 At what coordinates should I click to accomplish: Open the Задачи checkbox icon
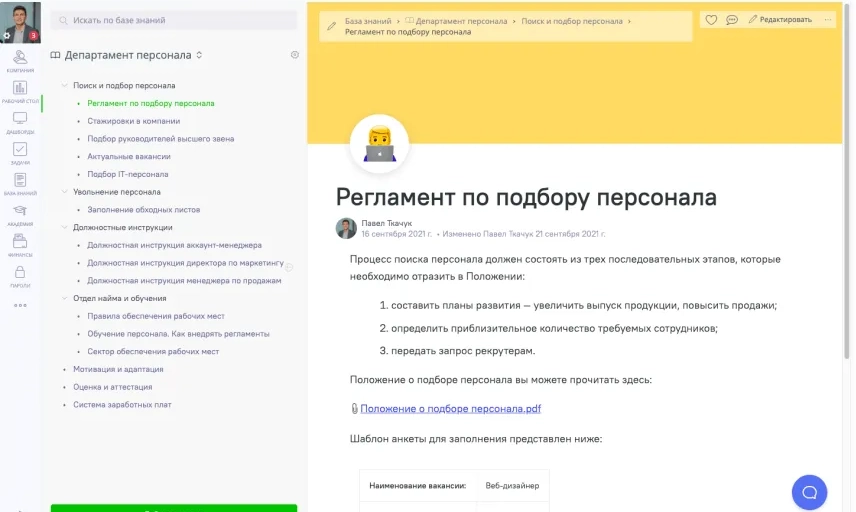(20, 152)
